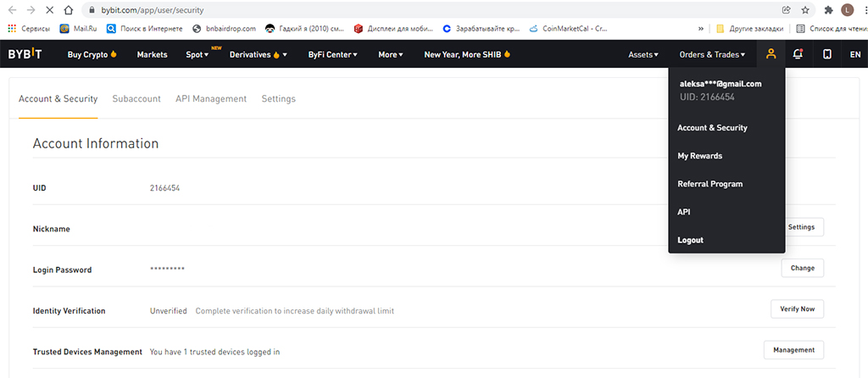The width and height of the screenshot is (868, 378).
Task: Click the site lock icon in address bar
Action: click(92, 10)
